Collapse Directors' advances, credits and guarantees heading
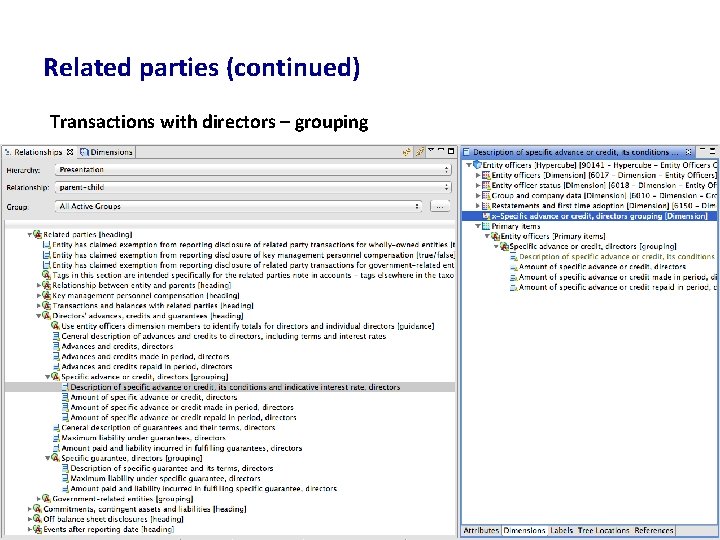The image size is (720, 540). click(39, 316)
